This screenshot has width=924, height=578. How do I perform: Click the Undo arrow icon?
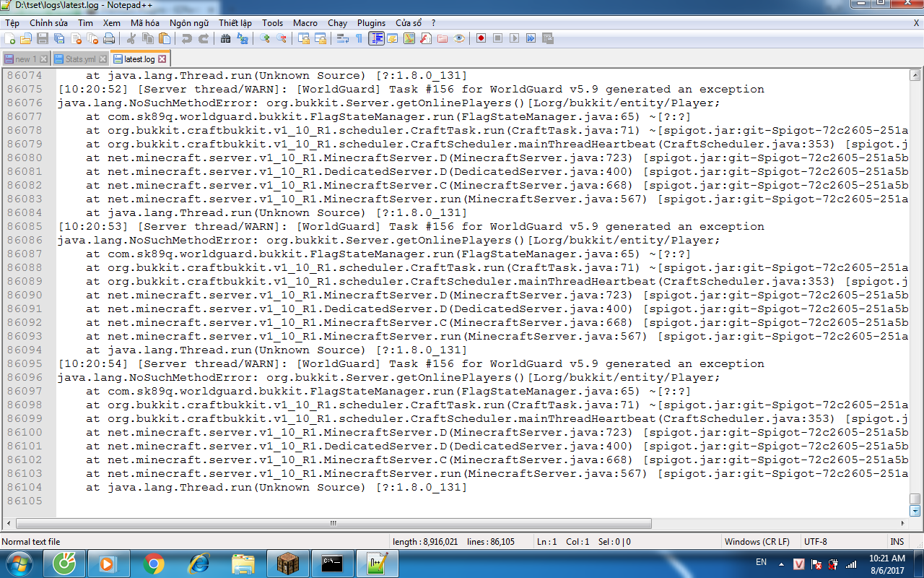coord(187,38)
